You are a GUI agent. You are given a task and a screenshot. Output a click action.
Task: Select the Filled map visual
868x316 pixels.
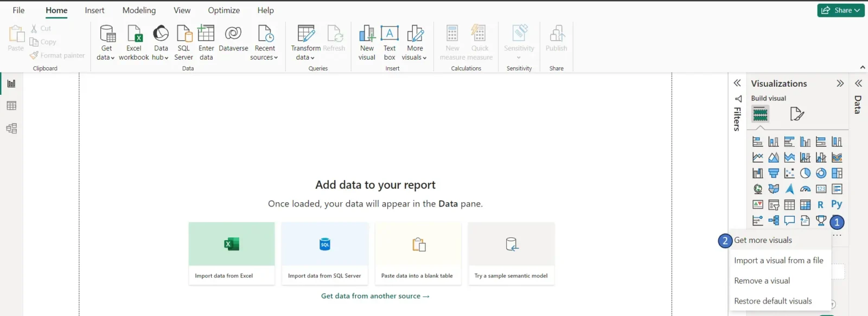coord(774,189)
